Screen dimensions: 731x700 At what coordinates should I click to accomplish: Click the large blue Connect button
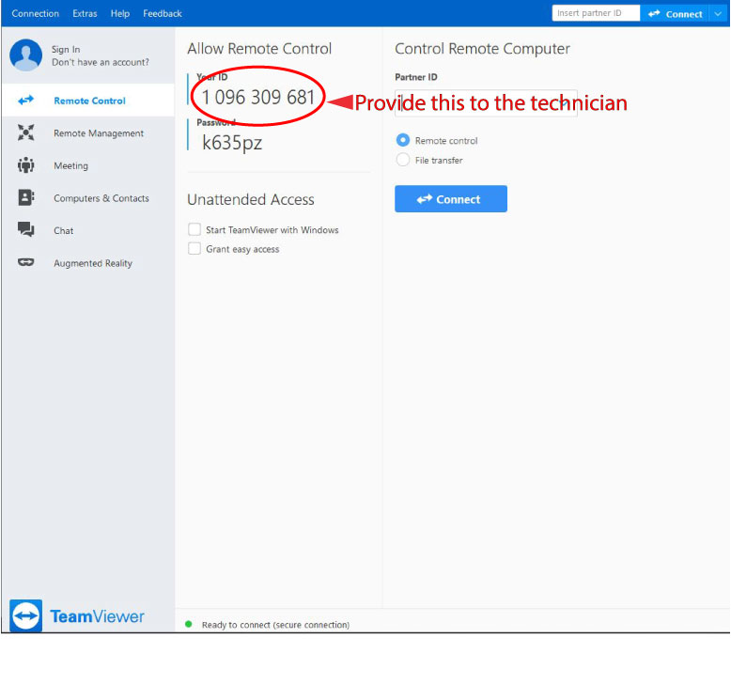[451, 199]
